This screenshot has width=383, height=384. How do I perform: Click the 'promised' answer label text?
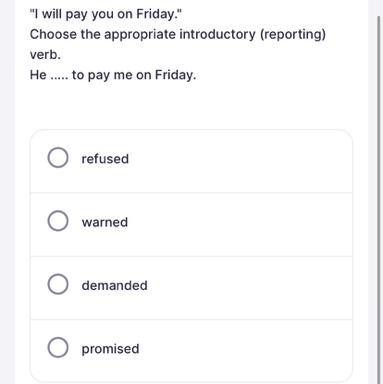coord(110,349)
